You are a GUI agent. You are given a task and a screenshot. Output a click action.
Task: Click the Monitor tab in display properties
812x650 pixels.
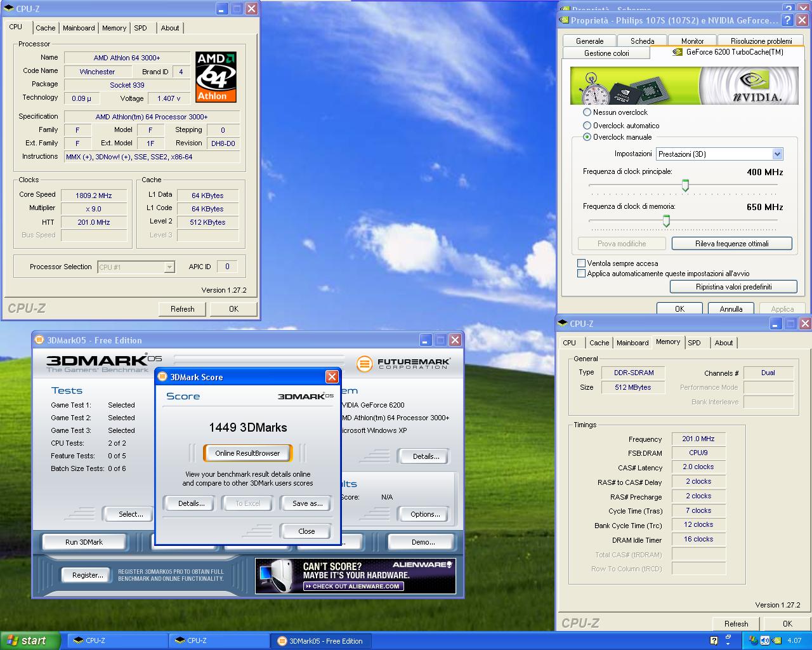tap(693, 41)
